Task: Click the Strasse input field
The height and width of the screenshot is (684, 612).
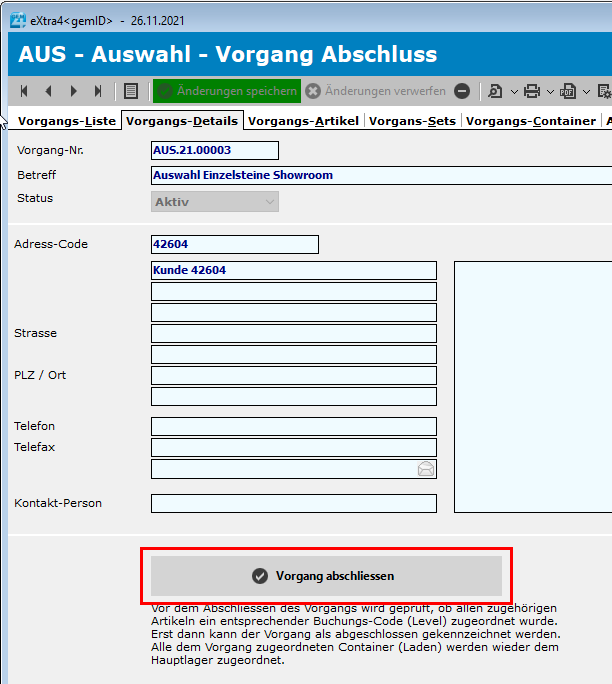Action: coord(294,333)
